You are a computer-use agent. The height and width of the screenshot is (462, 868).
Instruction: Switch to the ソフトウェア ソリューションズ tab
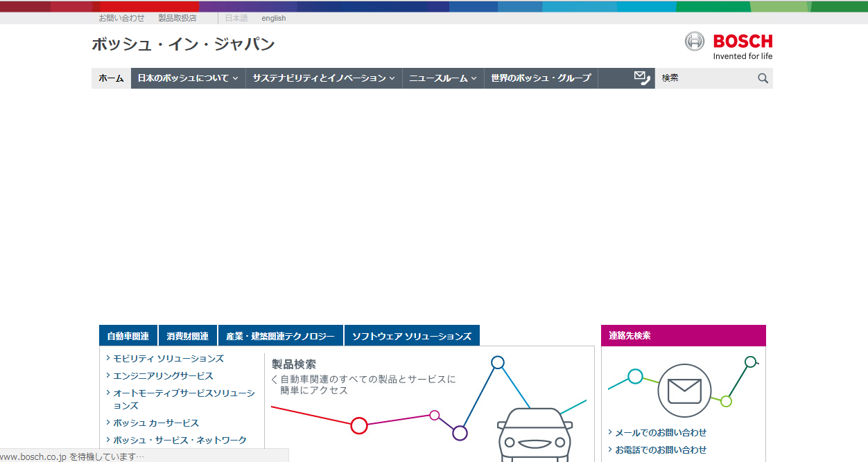pyautogui.click(x=412, y=336)
